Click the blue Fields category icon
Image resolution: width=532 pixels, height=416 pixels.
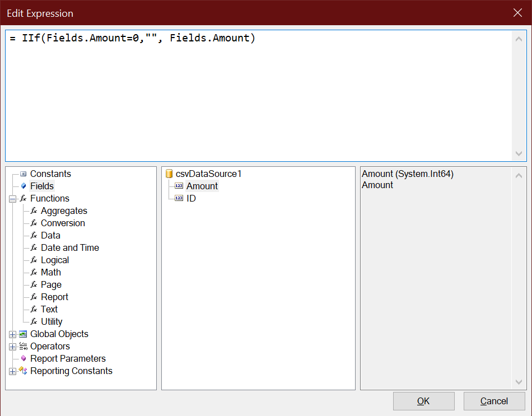[x=24, y=186]
